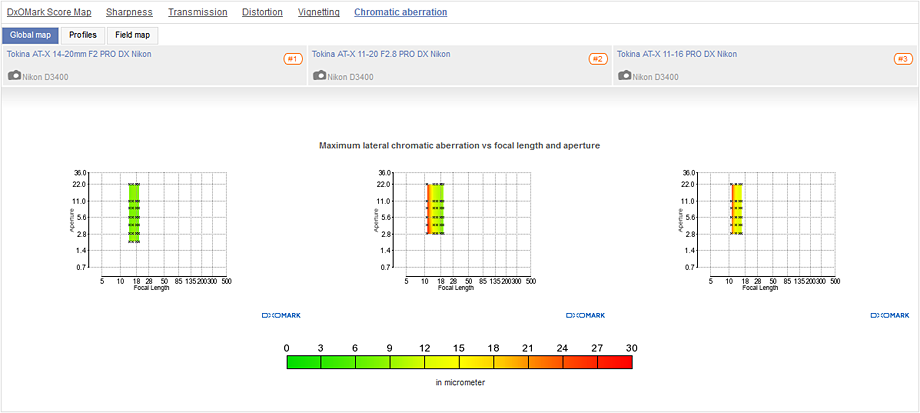Click the #3 rank badge
Image resolution: width=920 pixels, height=413 pixels.
(x=903, y=59)
